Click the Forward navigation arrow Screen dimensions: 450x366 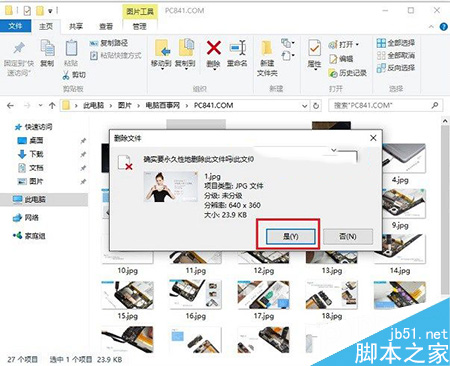(27, 106)
